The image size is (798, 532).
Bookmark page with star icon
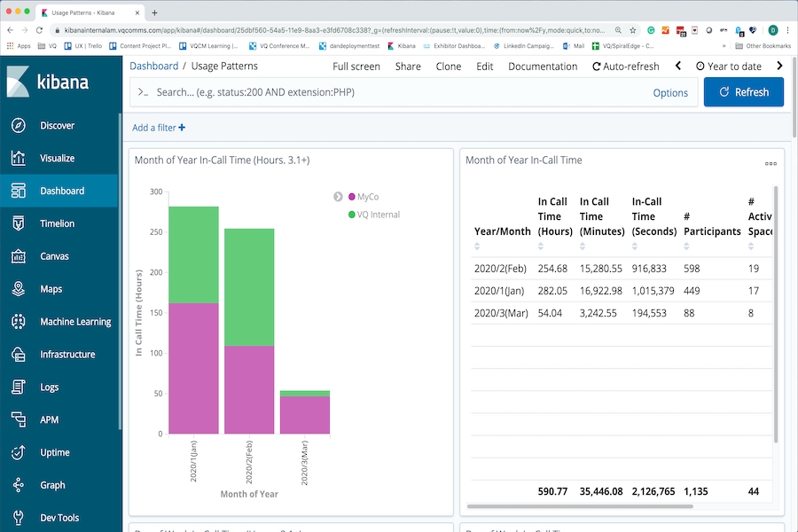click(632, 30)
